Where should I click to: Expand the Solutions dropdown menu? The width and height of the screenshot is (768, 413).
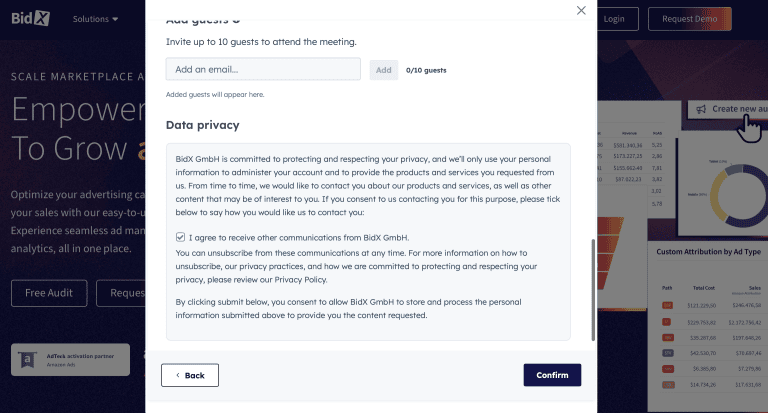coord(95,18)
